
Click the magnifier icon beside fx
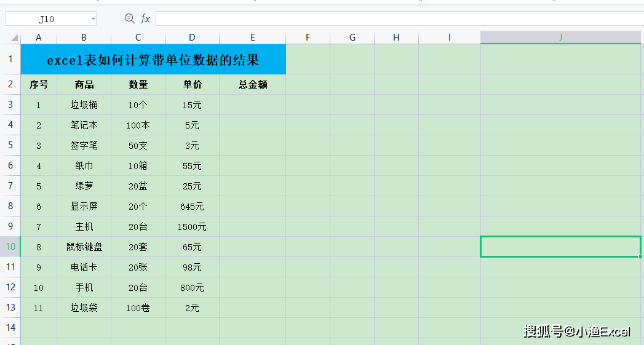129,19
